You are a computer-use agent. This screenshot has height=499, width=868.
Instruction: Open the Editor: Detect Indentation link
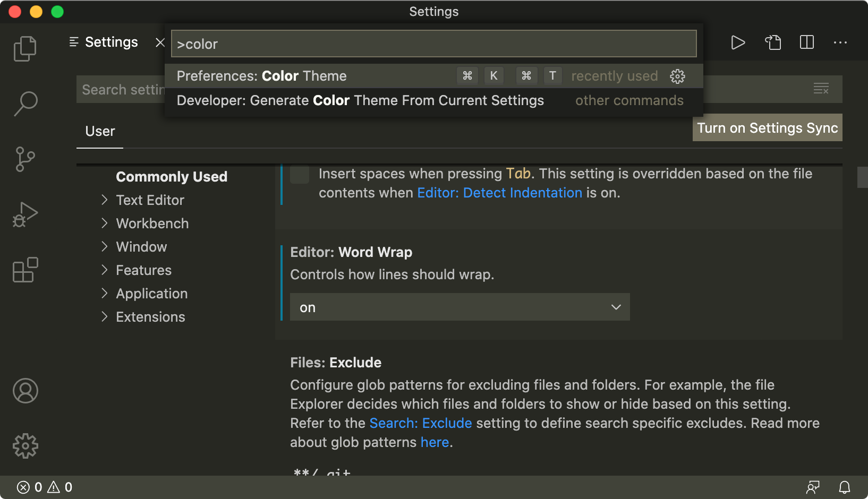(499, 193)
